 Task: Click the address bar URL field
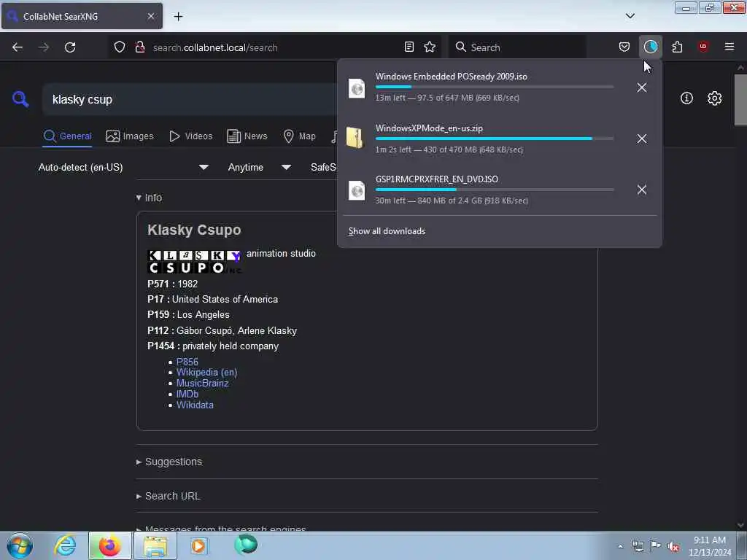[274, 47]
